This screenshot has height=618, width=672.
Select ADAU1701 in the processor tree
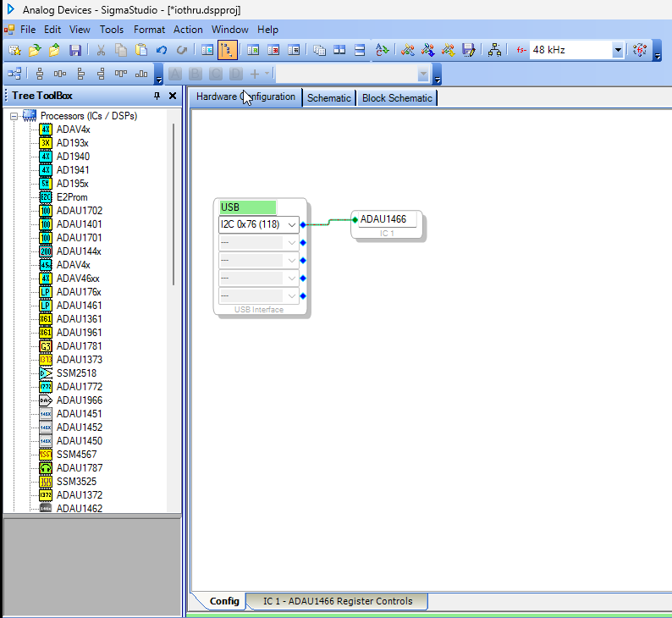pos(80,238)
